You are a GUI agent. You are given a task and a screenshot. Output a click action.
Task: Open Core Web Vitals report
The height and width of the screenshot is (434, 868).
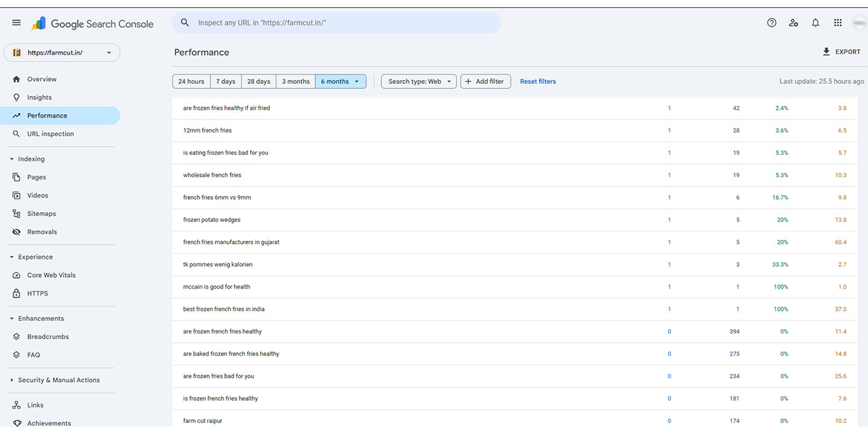[x=51, y=276]
